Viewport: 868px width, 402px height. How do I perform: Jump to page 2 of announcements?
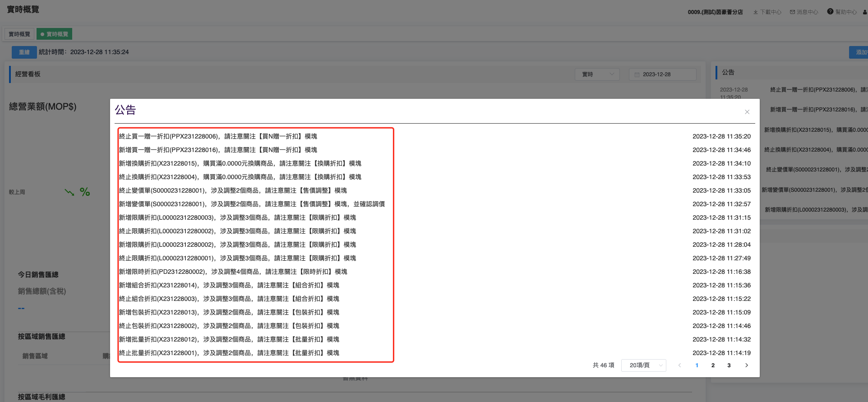pos(713,365)
